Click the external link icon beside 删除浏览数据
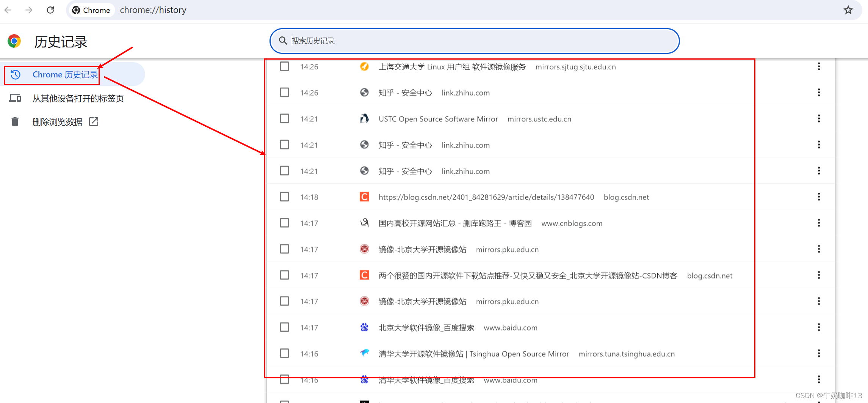 (94, 122)
